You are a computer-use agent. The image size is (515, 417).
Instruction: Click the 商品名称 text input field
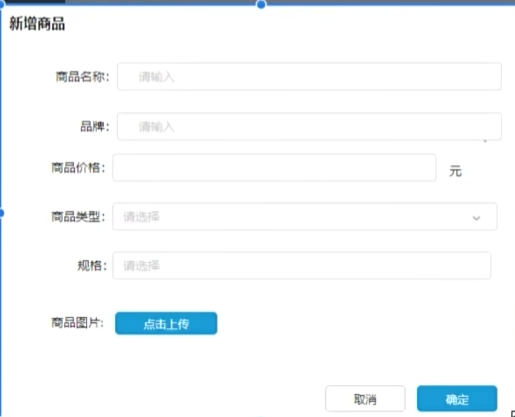309,77
